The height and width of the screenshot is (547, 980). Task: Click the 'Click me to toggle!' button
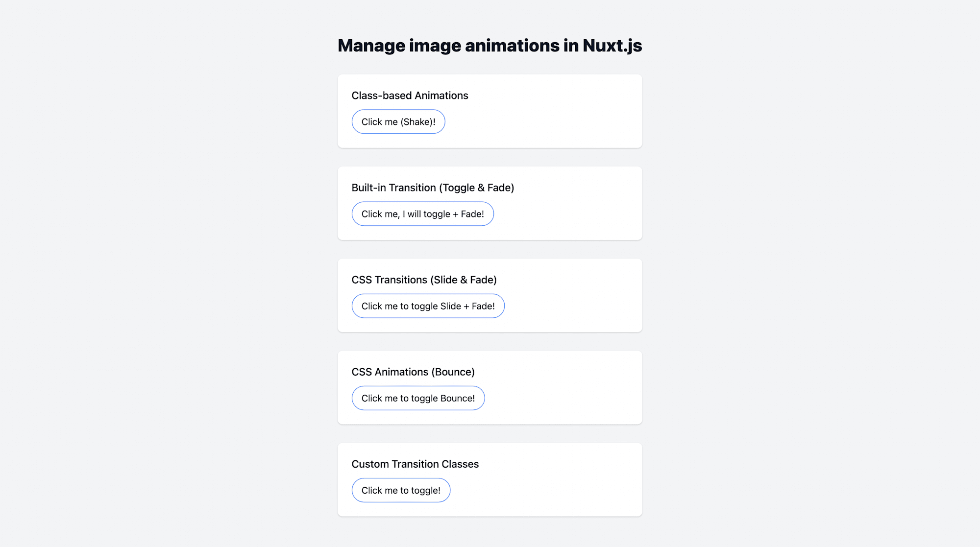(401, 490)
